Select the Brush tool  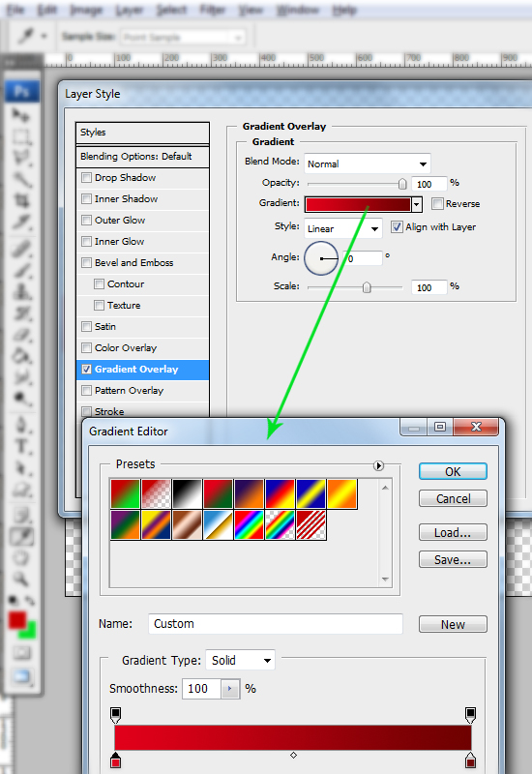coord(20,270)
